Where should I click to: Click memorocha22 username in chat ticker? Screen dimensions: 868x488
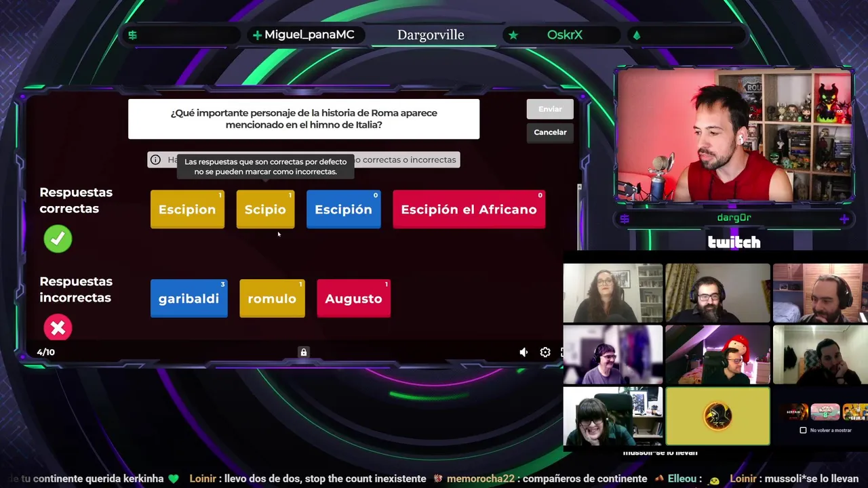(x=480, y=479)
